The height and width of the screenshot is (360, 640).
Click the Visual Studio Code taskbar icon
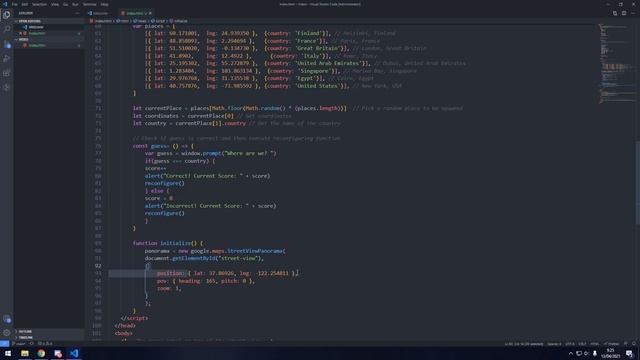(x=74, y=353)
